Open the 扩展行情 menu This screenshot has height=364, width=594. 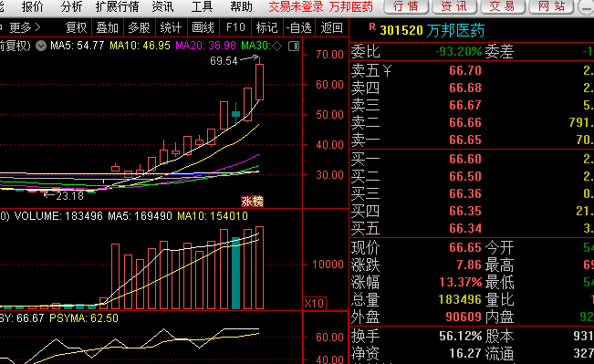click(x=117, y=6)
